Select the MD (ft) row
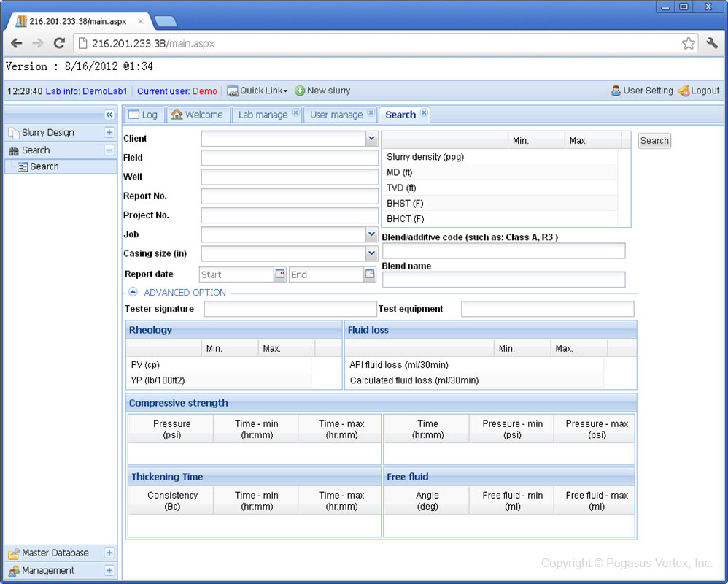 500,172
